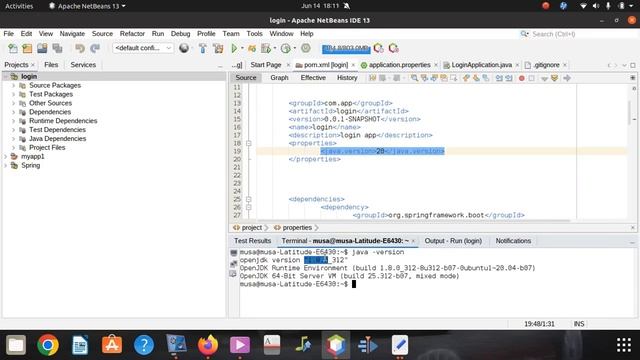Click the Save All toolbar icon
Image resolution: width=640 pixels, height=360 pixels.
tap(57, 49)
